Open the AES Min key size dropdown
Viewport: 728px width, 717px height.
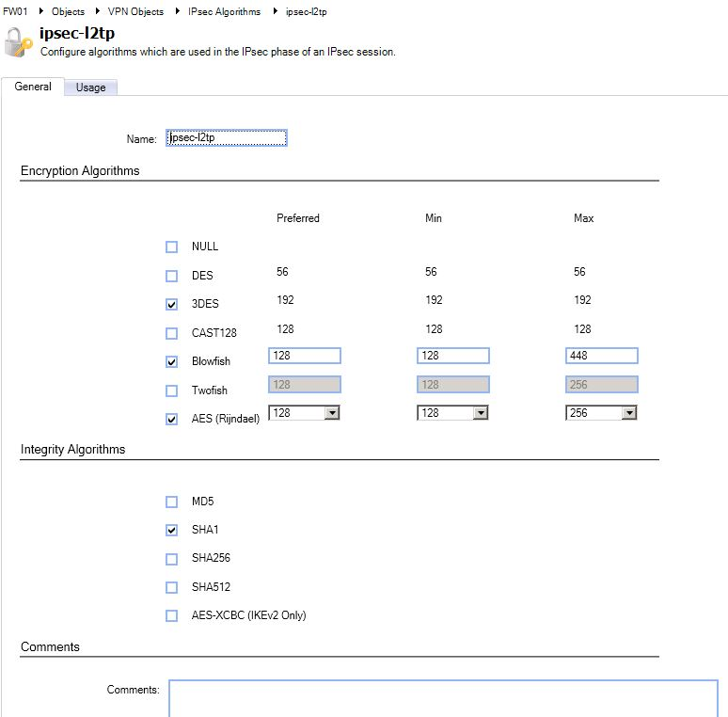tap(480, 413)
